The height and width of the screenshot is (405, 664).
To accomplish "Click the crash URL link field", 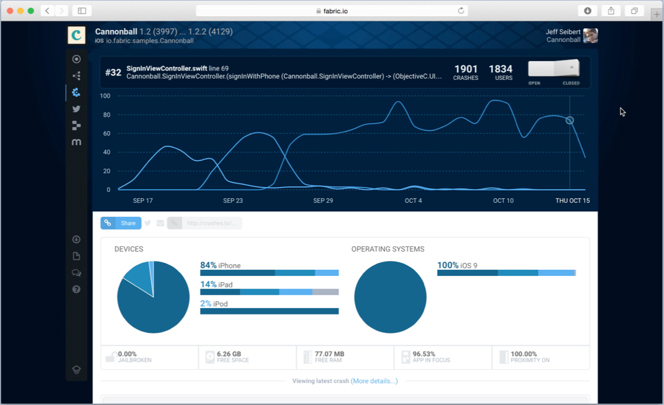I will 212,223.
